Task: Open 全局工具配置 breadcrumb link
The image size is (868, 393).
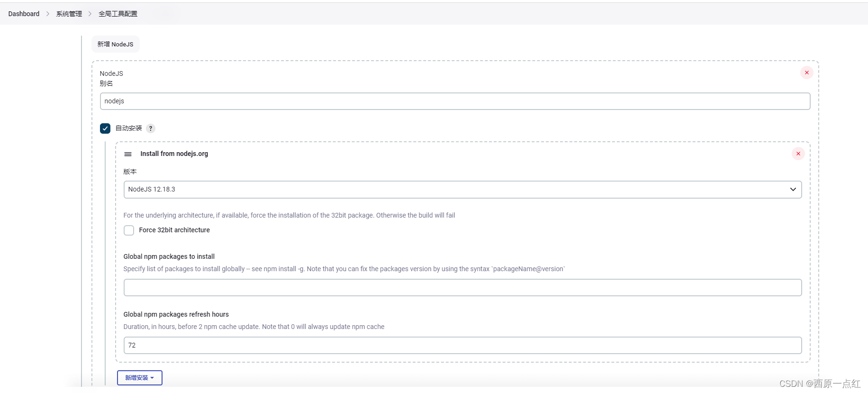Action: [x=118, y=14]
